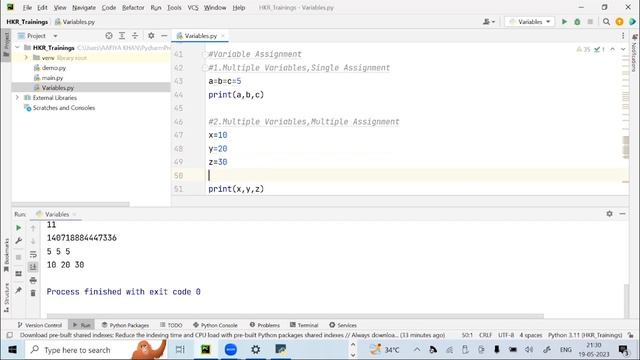Expand all in Project tool window

click(122, 36)
